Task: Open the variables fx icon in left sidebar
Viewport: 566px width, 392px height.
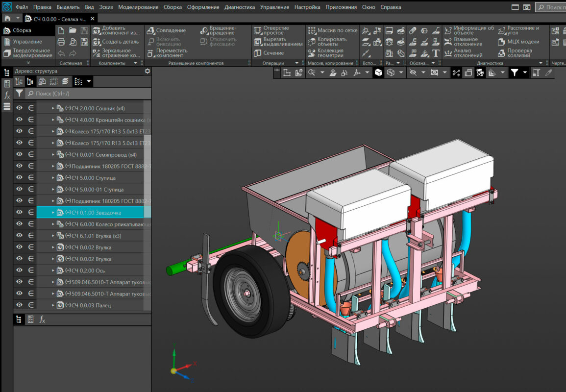Action: [x=7, y=95]
